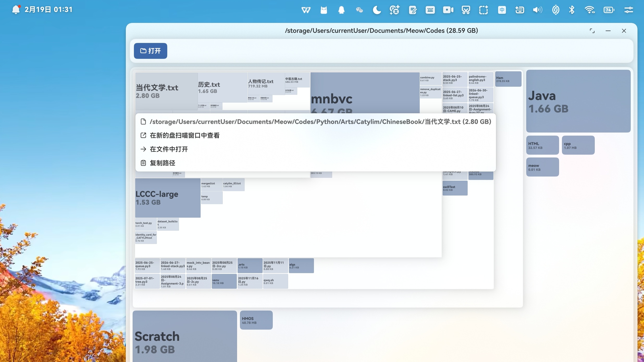The height and width of the screenshot is (362, 644).
Task: Click the LCCC-large 1.53 GB block
Action: coord(168,198)
